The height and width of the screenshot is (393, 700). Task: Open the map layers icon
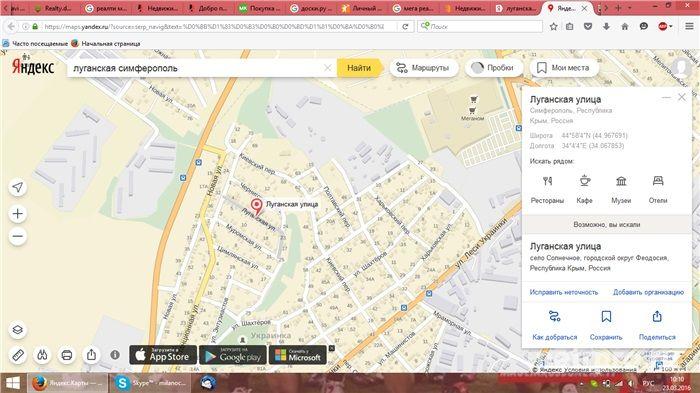(17, 330)
